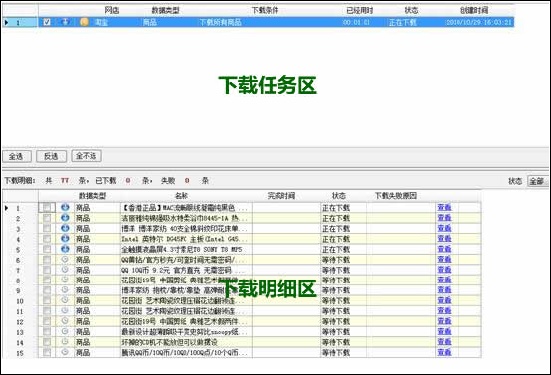Viewport: 551px width, 375px height.
Task: Click the waiting clock icon in row 6
Action: coord(65,259)
